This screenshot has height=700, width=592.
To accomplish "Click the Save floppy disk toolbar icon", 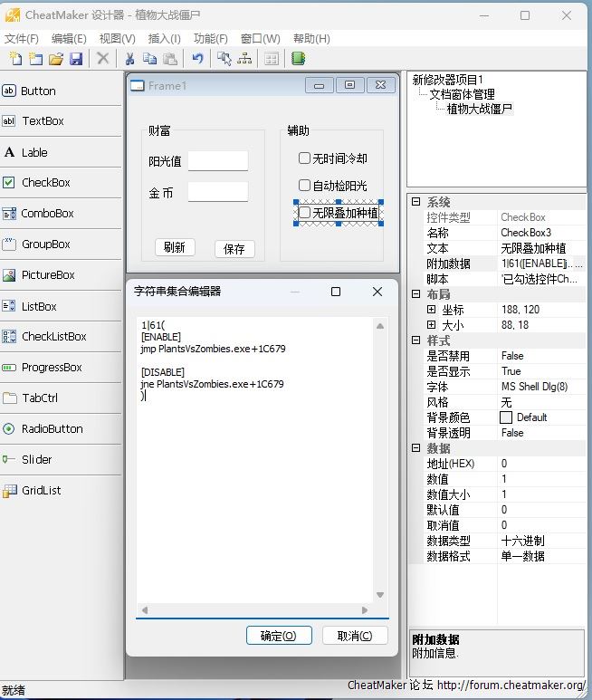I will (x=76, y=59).
